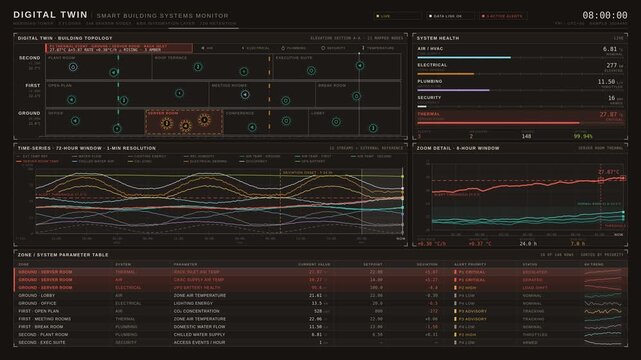
Task: Click Chilled Water Supply parameter cell
Action: click(199, 335)
